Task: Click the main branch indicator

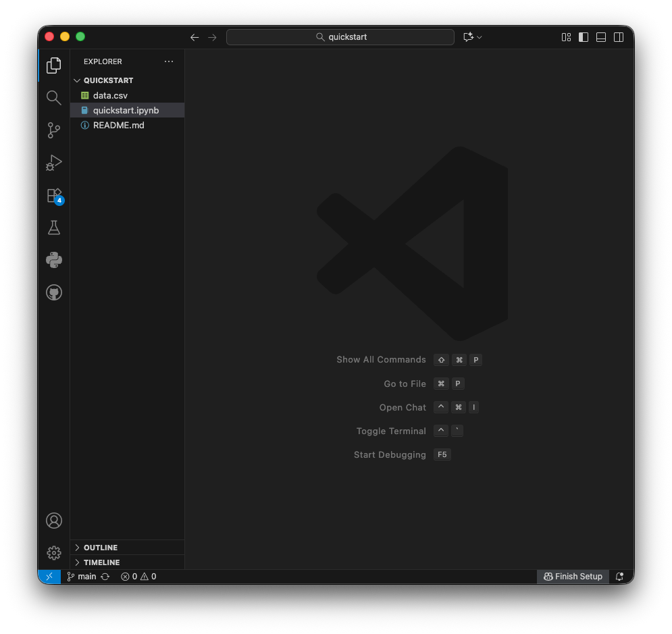Action: (x=81, y=576)
